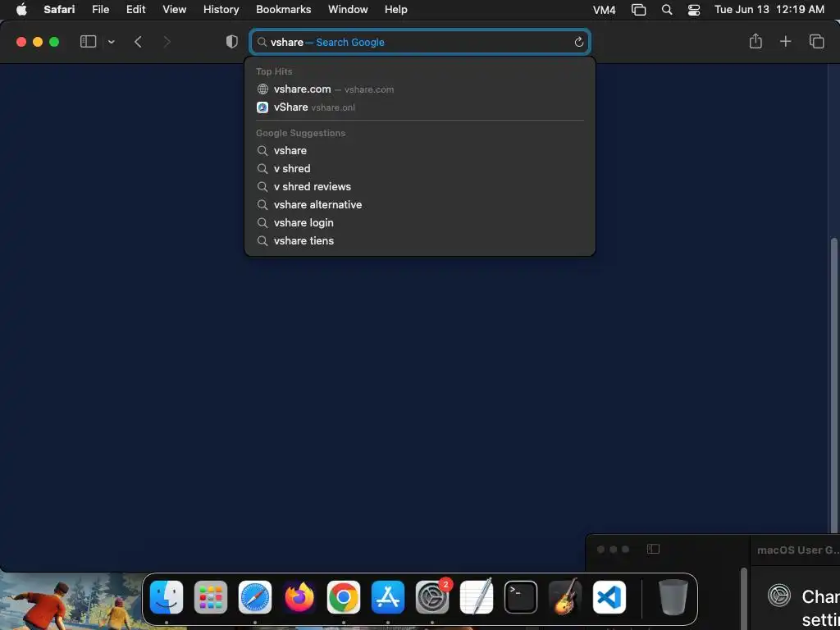Open Terminal from the Dock
Image resolution: width=840 pixels, height=630 pixels.
(x=521, y=597)
